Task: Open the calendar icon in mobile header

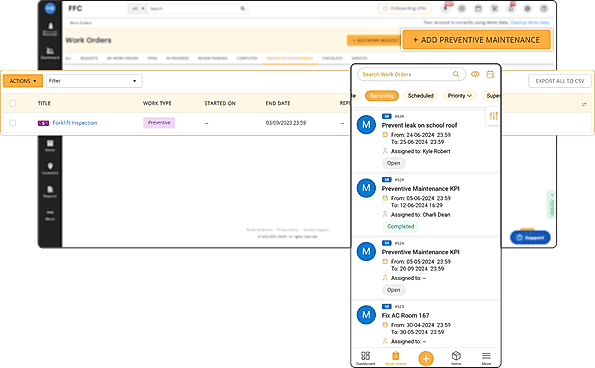Action: point(491,74)
